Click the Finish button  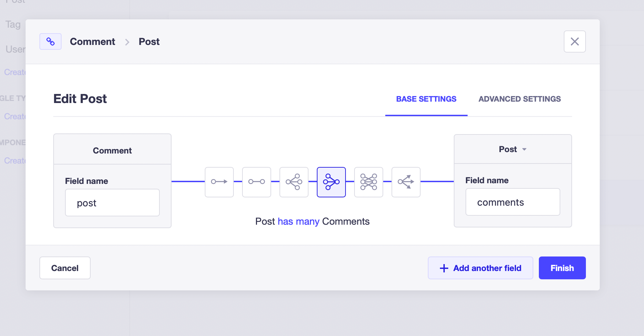coord(562,268)
